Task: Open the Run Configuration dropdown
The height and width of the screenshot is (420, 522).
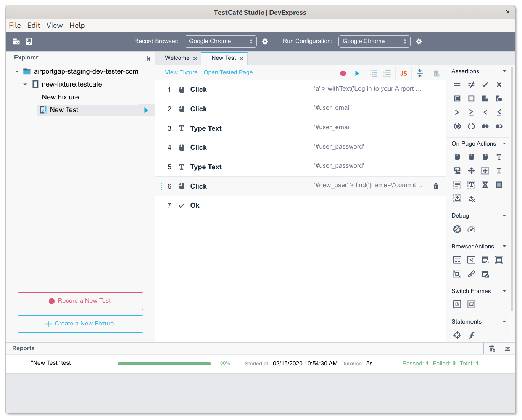Action: click(374, 42)
